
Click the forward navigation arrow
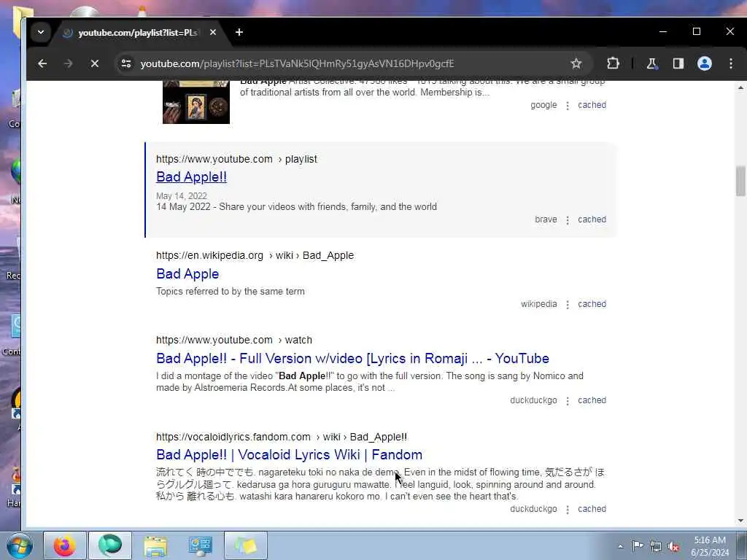click(68, 63)
